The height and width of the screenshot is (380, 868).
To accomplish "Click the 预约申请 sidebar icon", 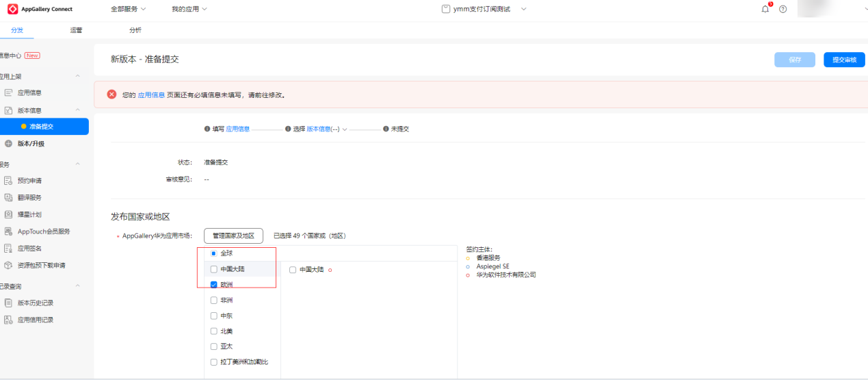I will (x=9, y=181).
